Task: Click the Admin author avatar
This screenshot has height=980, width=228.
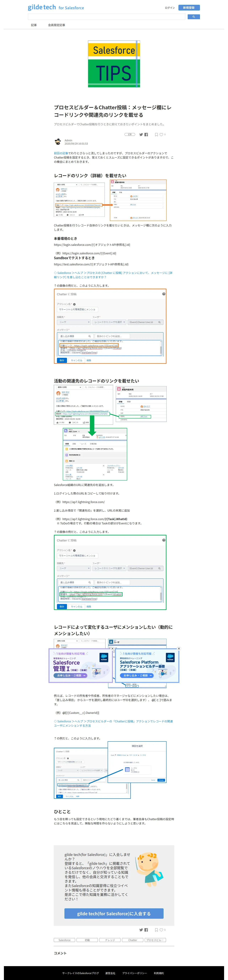Action: (x=58, y=142)
